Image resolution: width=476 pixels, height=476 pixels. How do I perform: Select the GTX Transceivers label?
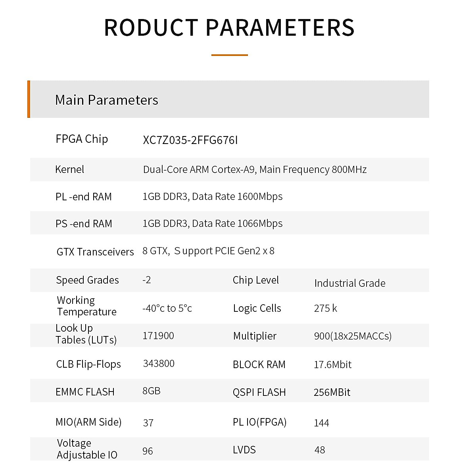point(95,252)
